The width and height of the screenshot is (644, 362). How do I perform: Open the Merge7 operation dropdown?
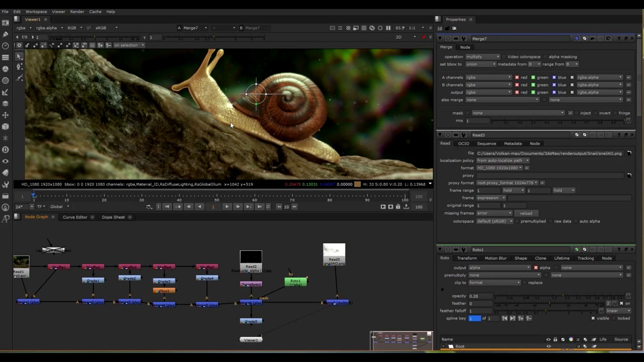(482, 57)
